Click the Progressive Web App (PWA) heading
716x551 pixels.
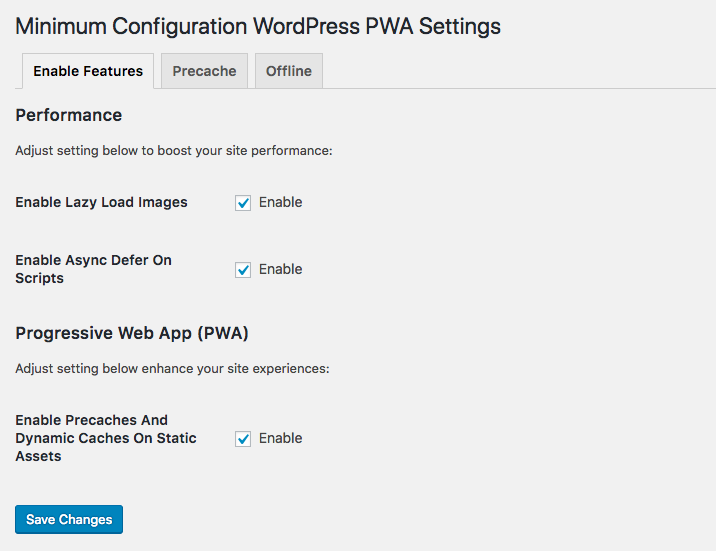(132, 333)
